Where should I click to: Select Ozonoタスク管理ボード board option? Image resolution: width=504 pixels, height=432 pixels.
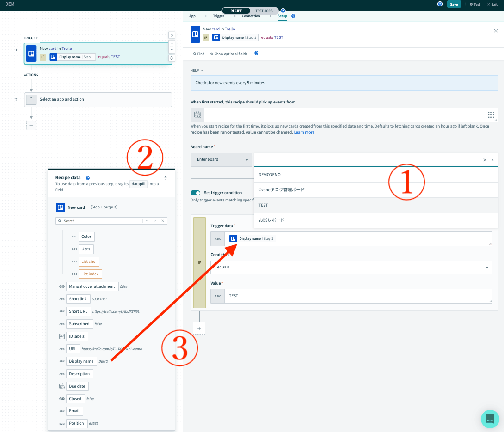tap(376, 190)
